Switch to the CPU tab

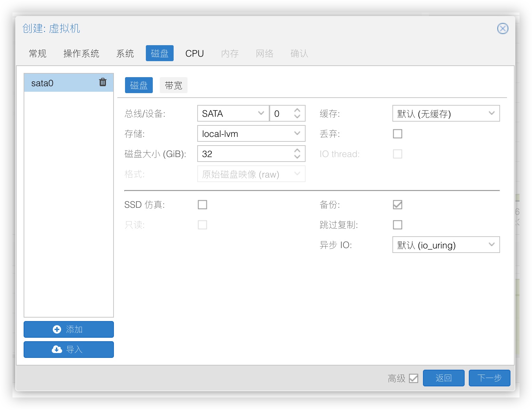point(194,54)
